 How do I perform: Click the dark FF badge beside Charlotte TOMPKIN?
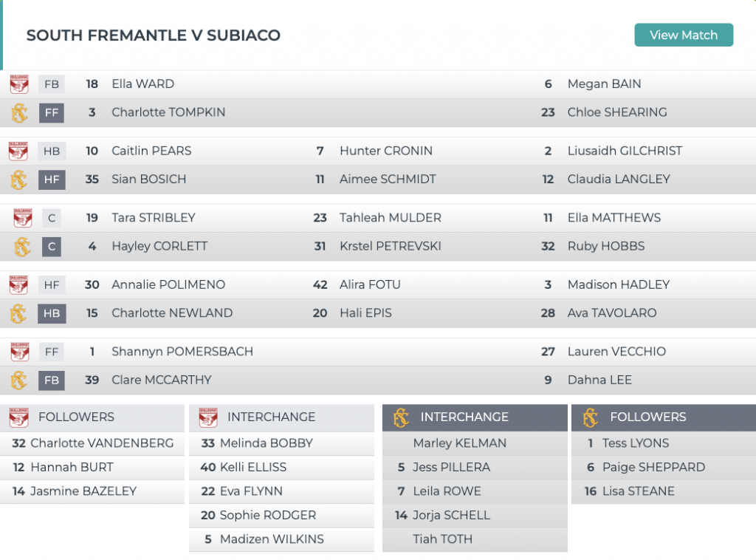pyautogui.click(x=52, y=113)
